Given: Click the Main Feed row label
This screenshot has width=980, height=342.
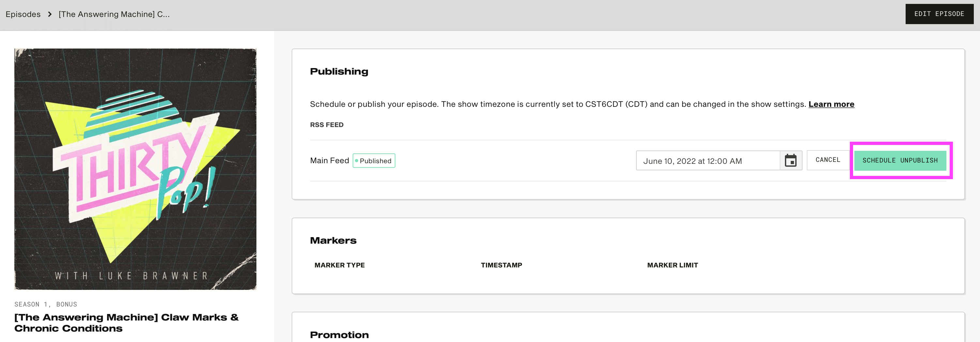Looking at the screenshot, I should (329, 161).
